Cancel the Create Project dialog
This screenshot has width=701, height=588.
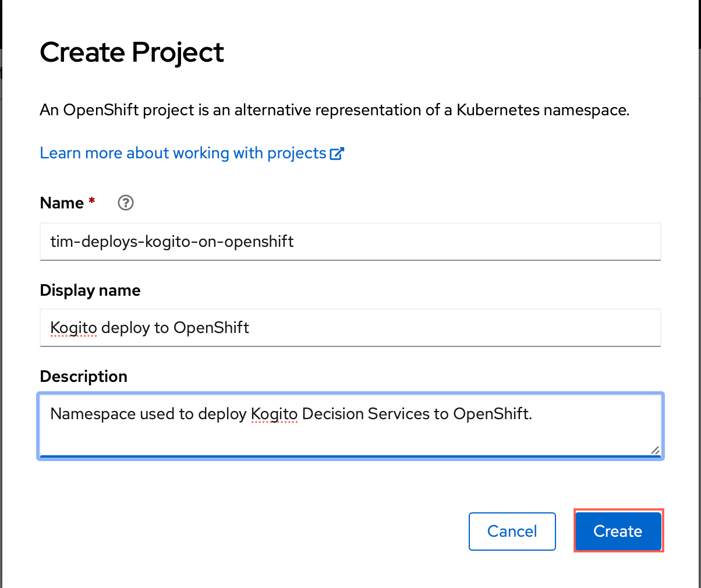[x=512, y=531]
